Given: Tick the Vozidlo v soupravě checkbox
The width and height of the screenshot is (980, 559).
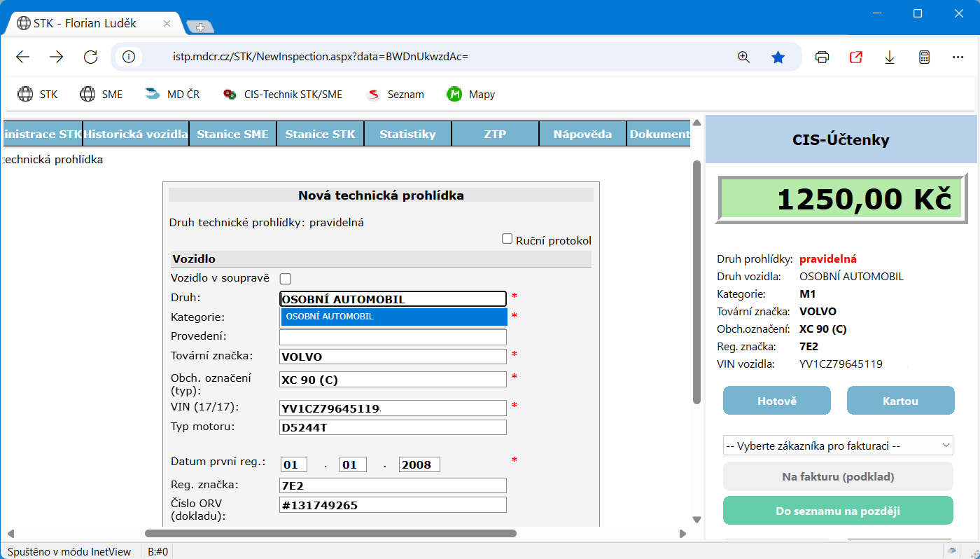Looking at the screenshot, I should [286, 279].
